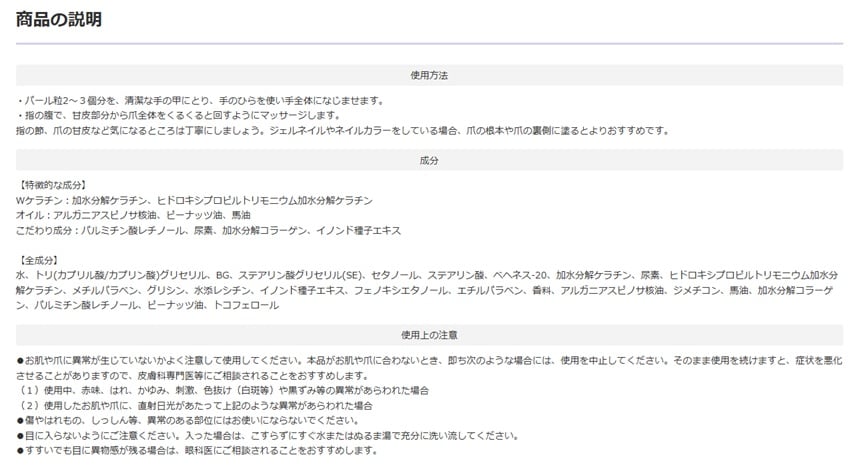Select the 使用方法 section header bar
The height and width of the screenshot is (469, 860).
tap(429, 75)
